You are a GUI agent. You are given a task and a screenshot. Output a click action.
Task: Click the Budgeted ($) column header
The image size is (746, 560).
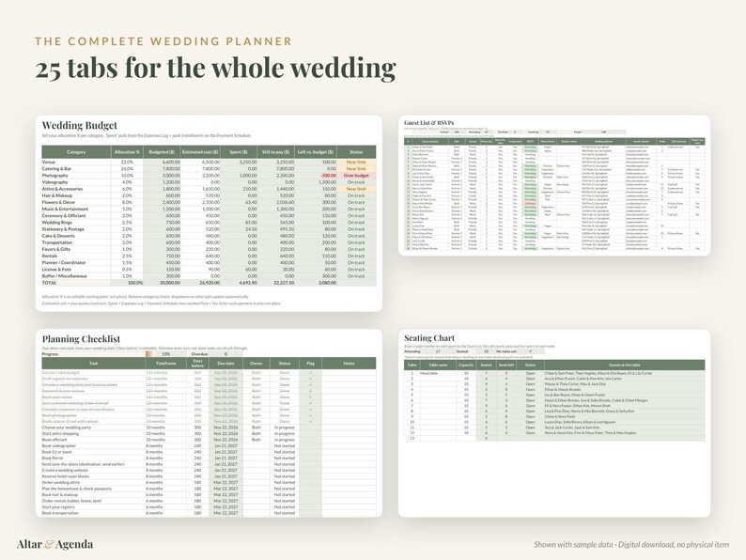[x=162, y=152]
